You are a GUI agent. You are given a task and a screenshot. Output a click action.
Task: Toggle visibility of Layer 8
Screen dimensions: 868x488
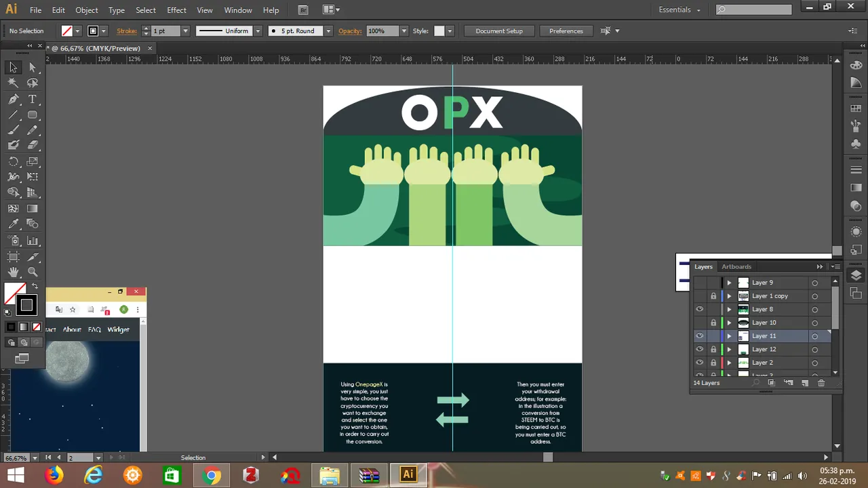coord(699,309)
